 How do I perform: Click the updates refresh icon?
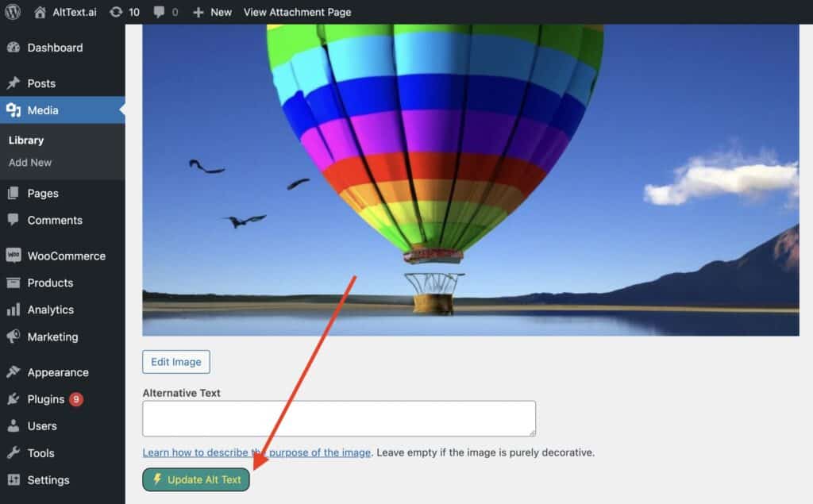click(x=116, y=12)
